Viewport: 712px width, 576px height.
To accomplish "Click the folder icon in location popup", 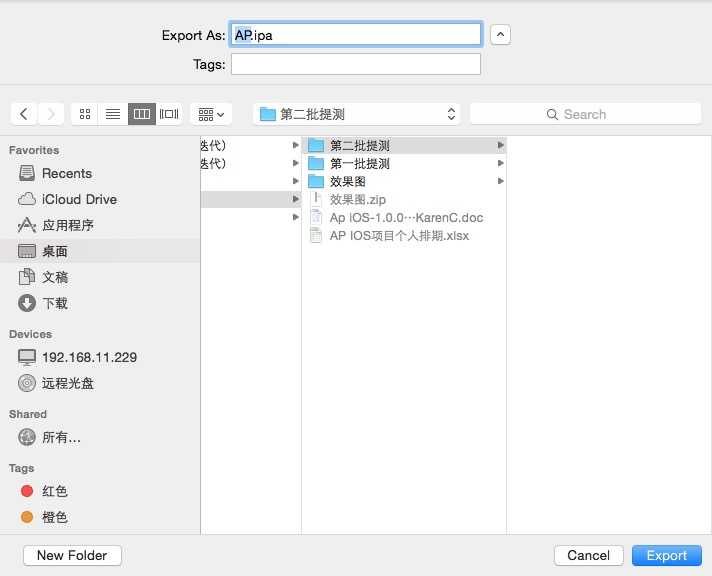I will 267,114.
